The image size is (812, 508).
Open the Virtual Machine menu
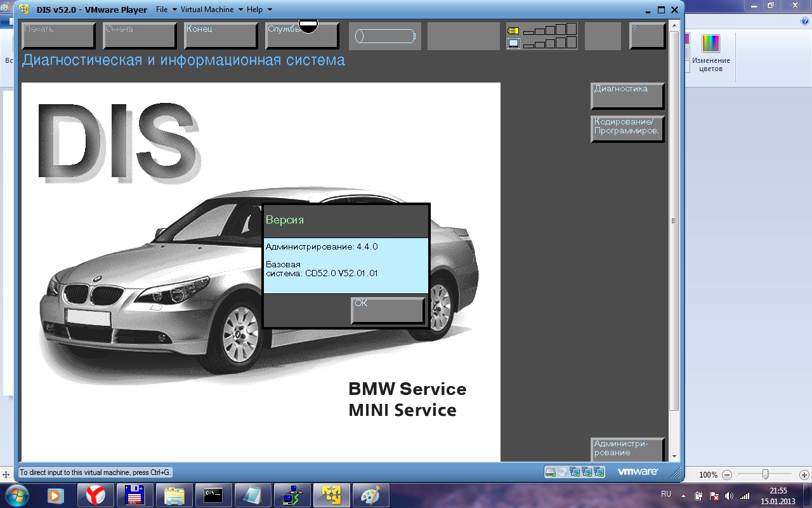point(207,10)
